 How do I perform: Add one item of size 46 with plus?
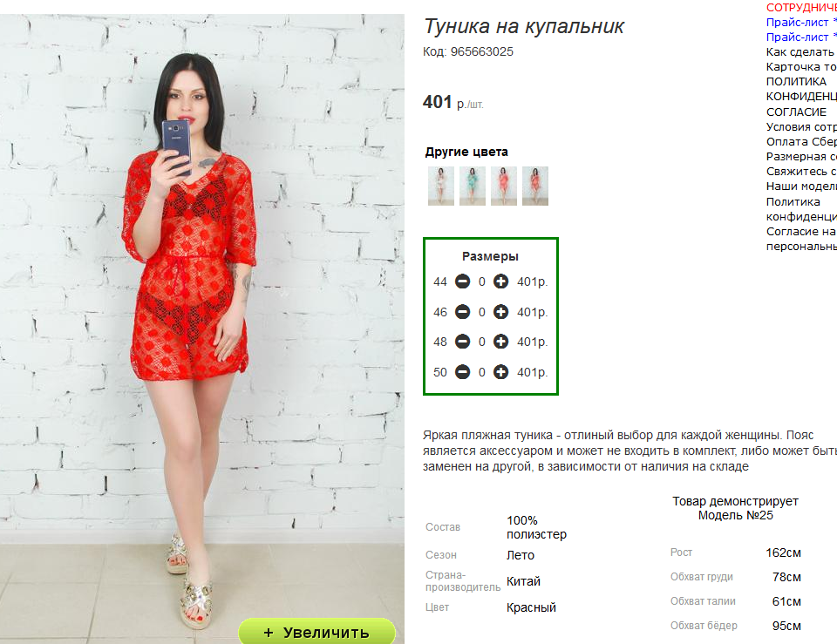coord(500,312)
